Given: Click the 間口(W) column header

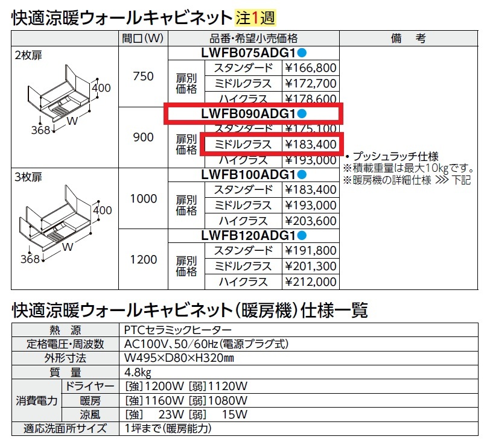Looking at the screenshot, I should 143,36.
